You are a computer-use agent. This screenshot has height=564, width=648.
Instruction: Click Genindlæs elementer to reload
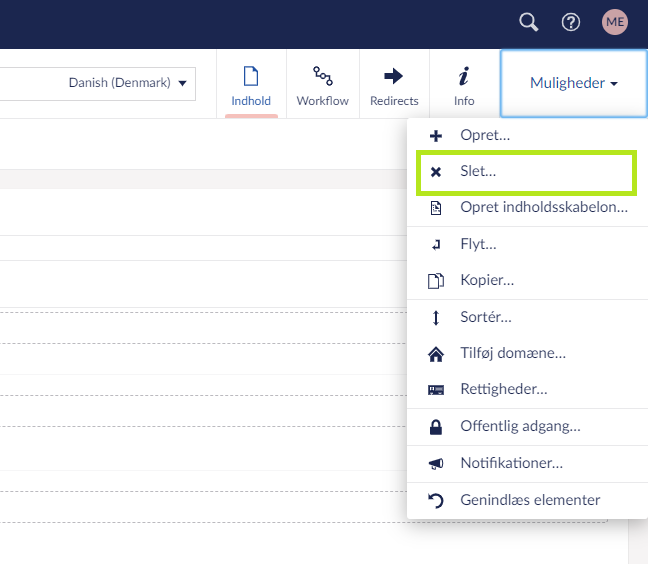click(x=530, y=500)
